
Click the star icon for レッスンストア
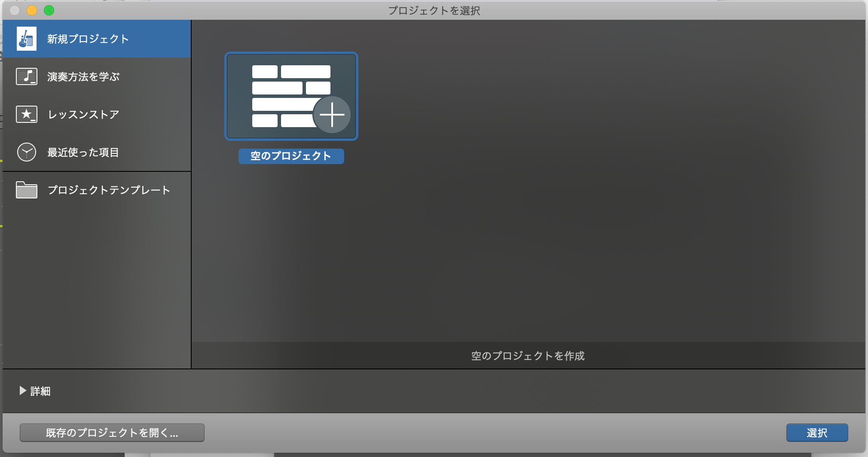pos(26,114)
